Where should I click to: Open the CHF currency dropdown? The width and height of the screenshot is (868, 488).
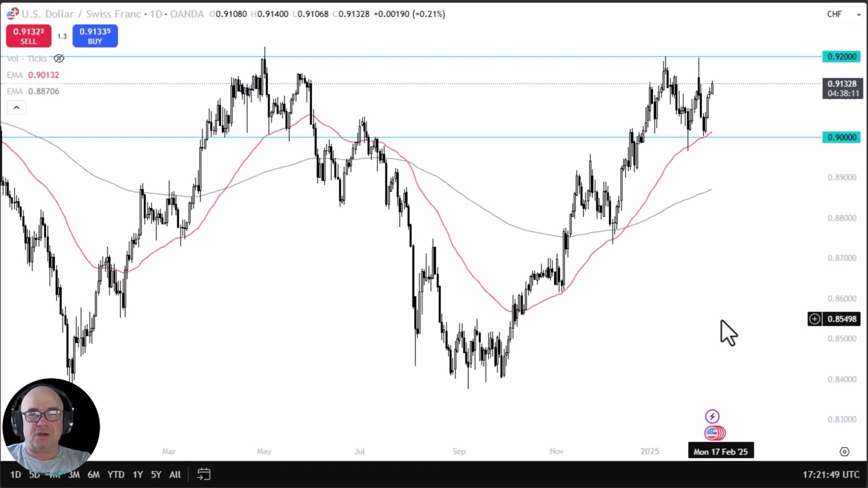(843, 14)
